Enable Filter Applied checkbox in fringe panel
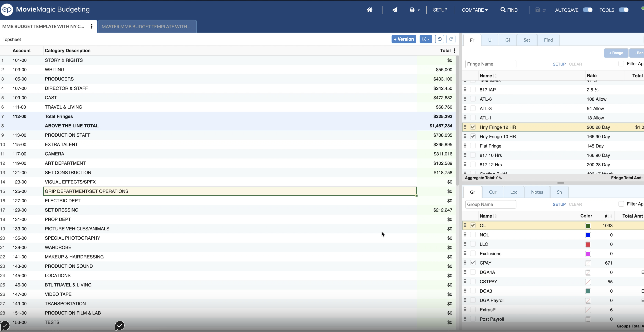The image size is (644, 332). (621, 63)
